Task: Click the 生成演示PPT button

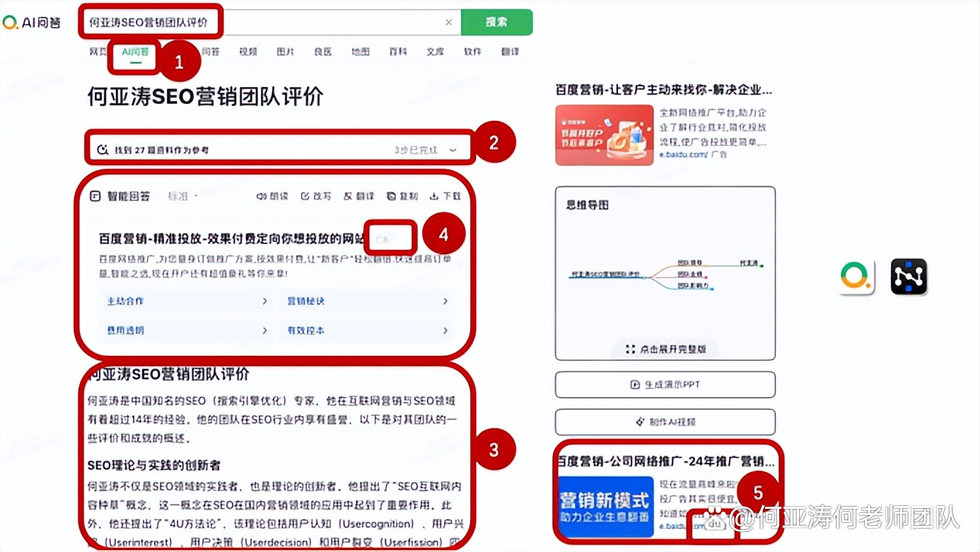Action: click(x=665, y=384)
